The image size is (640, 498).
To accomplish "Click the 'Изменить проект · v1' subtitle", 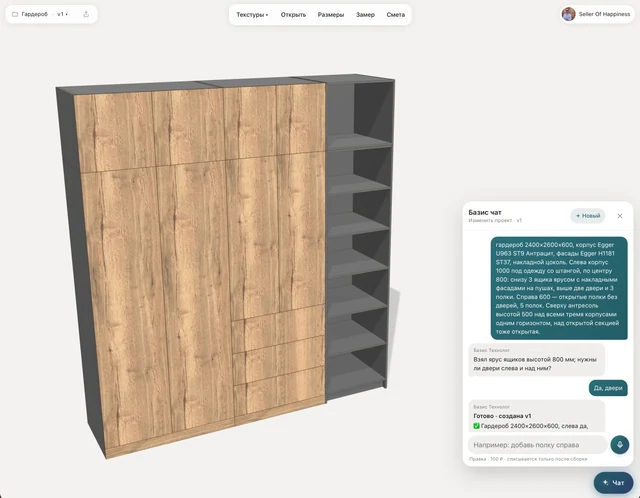I will tap(495, 220).
